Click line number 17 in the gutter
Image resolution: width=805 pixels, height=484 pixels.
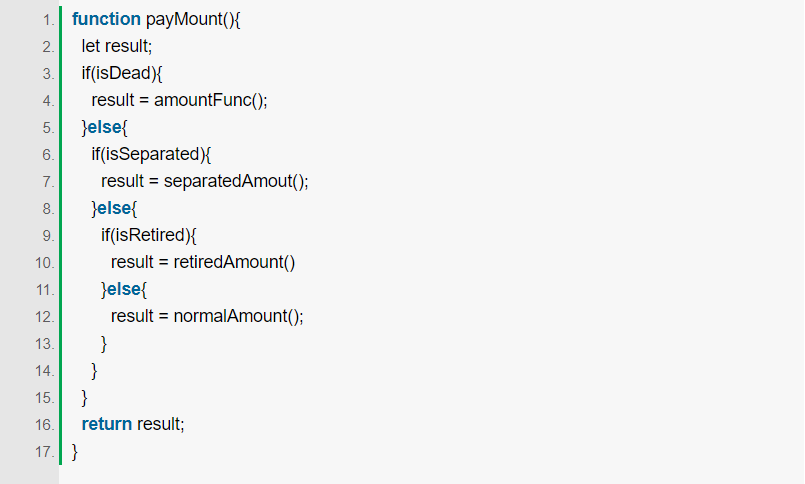click(x=45, y=452)
